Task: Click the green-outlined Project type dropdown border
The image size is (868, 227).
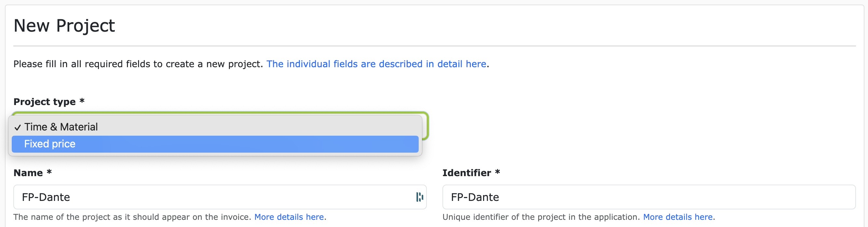Action: coord(427,126)
